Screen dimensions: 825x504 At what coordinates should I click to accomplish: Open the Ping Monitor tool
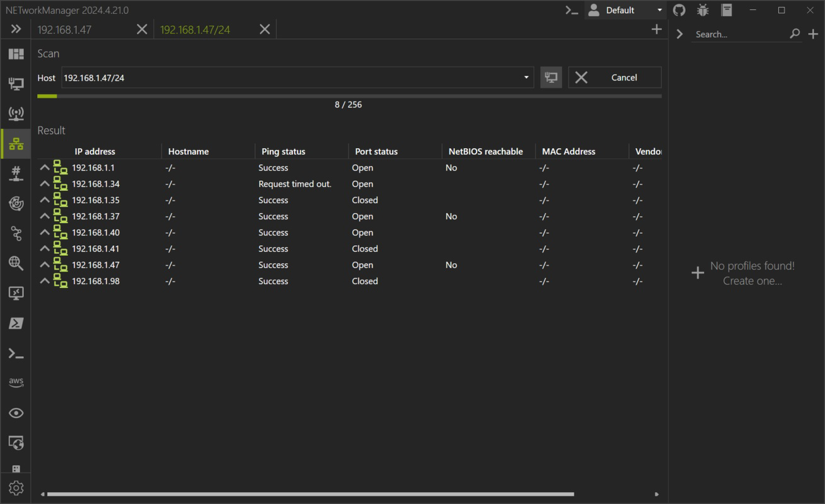[x=16, y=203]
